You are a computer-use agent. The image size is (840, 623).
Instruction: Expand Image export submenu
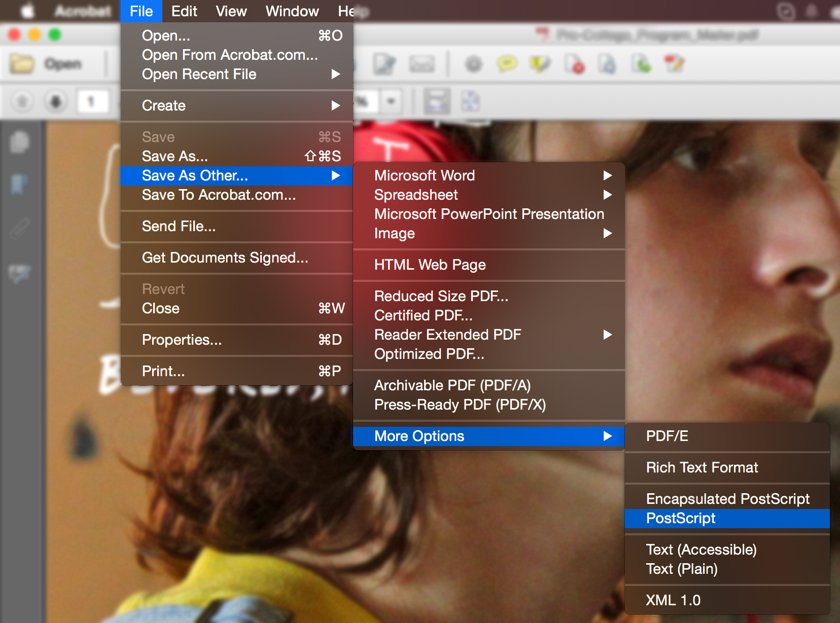(x=489, y=233)
